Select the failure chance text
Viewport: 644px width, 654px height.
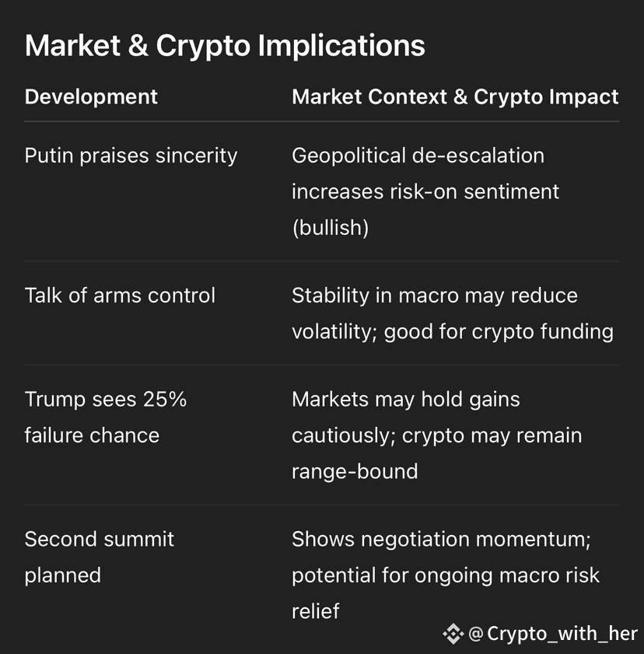coord(92,435)
